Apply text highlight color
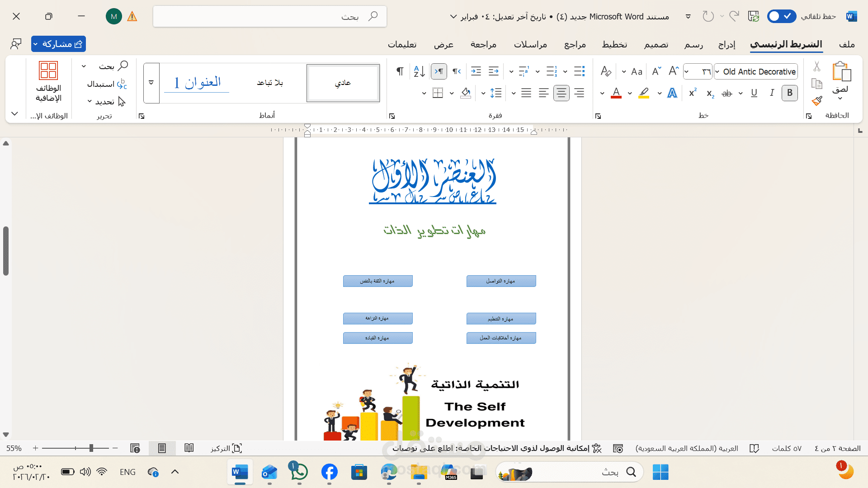Image resolution: width=868 pixels, height=488 pixels. (644, 93)
